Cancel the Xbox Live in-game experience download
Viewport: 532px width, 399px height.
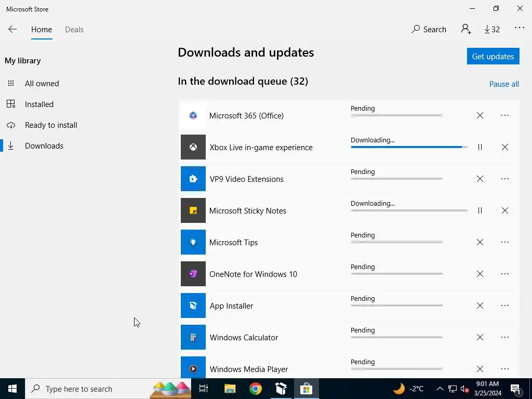pos(505,147)
